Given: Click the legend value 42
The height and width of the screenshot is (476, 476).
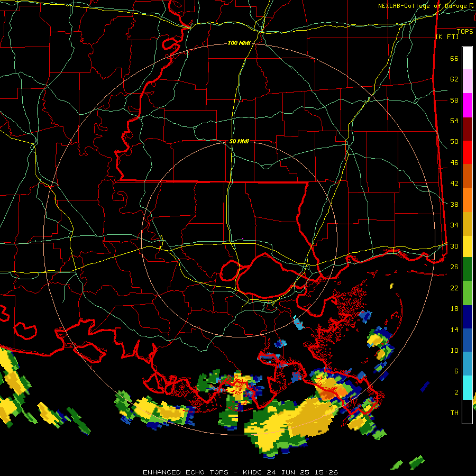Looking at the screenshot, I should pos(454,184).
